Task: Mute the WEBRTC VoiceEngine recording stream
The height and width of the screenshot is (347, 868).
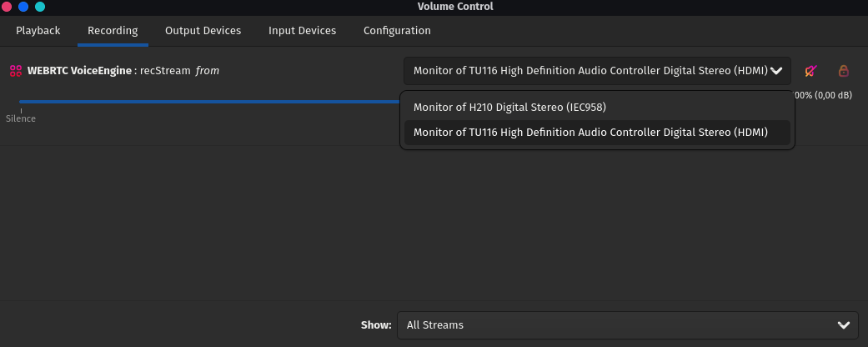Action: click(x=810, y=71)
